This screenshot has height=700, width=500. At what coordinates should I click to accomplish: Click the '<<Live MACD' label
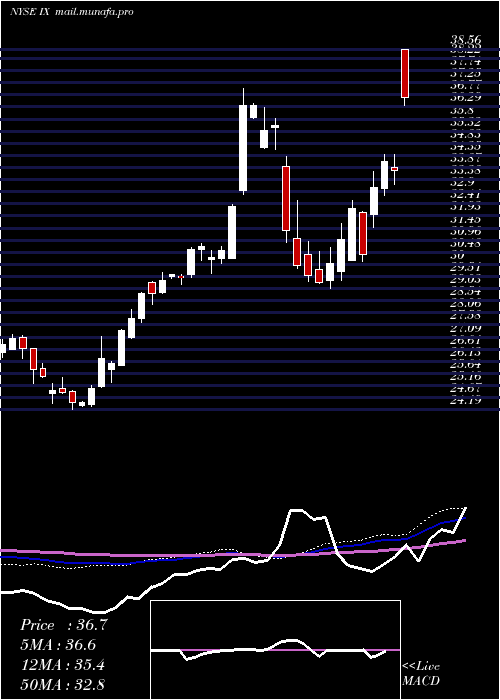tap(421, 673)
